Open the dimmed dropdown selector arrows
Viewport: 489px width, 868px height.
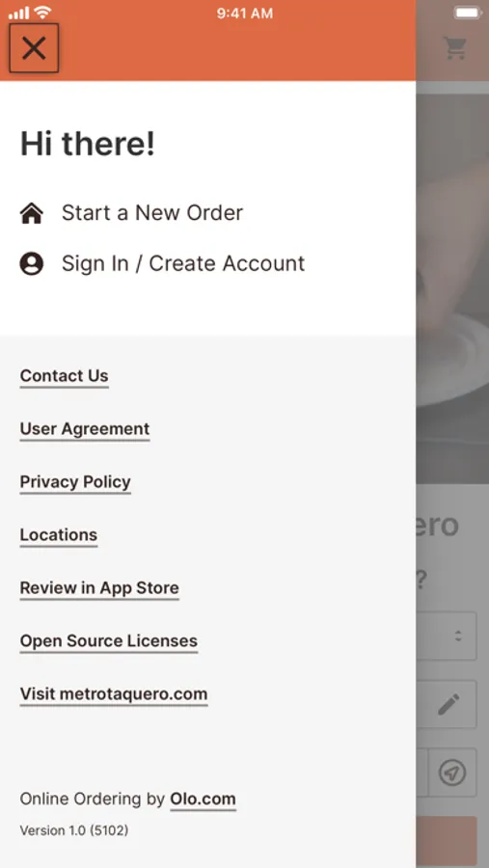click(458, 636)
